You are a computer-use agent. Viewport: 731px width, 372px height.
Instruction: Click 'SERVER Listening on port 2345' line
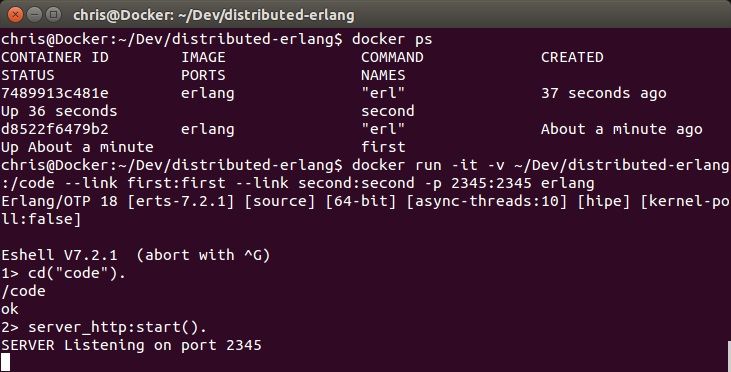point(131,345)
